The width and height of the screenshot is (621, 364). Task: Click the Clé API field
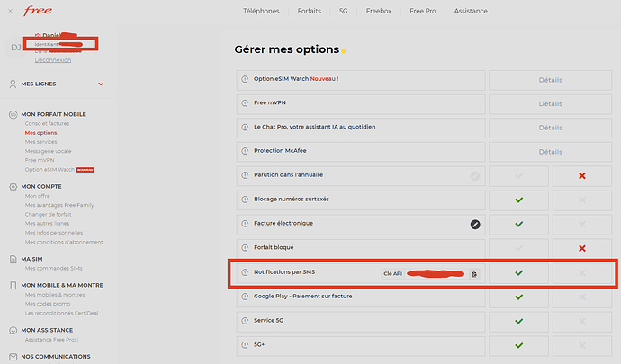point(425,273)
